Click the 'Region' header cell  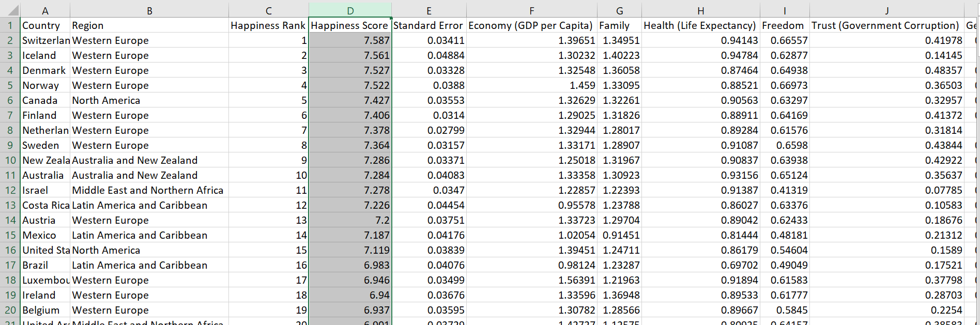[149, 25]
